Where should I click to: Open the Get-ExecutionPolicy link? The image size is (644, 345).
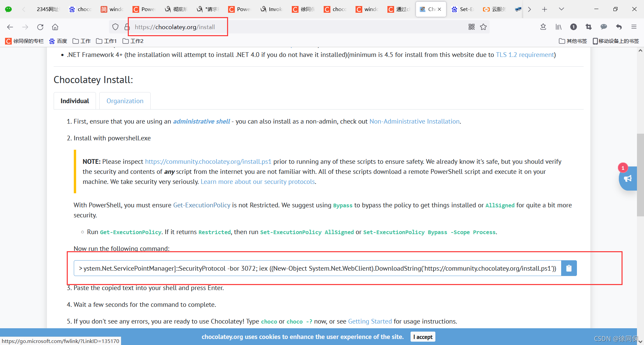click(202, 205)
